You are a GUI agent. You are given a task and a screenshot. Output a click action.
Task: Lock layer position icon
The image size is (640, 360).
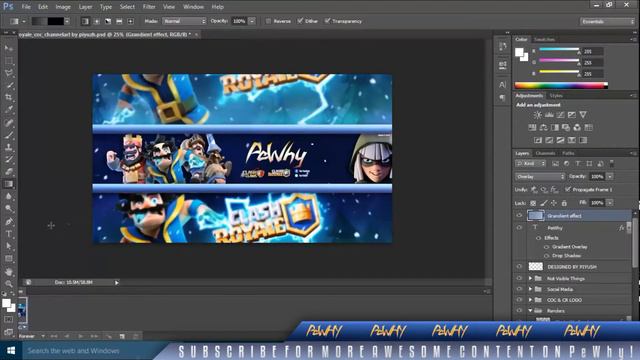pyautogui.click(x=554, y=203)
